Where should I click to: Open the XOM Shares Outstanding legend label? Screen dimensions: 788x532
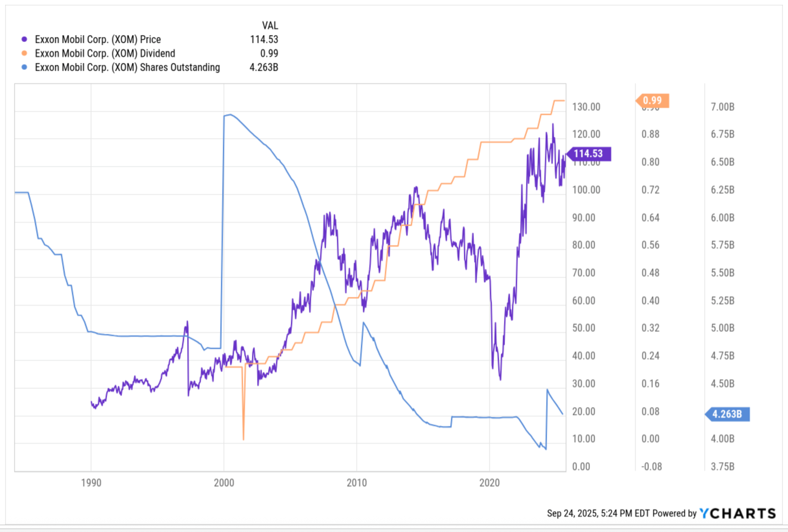coord(127,67)
